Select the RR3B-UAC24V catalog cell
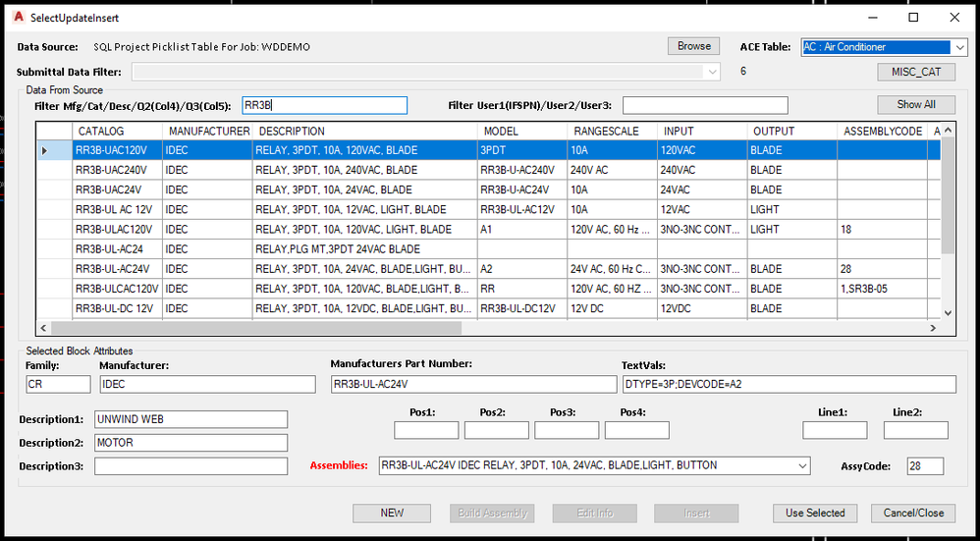The height and width of the screenshot is (541, 980). tap(118, 189)
